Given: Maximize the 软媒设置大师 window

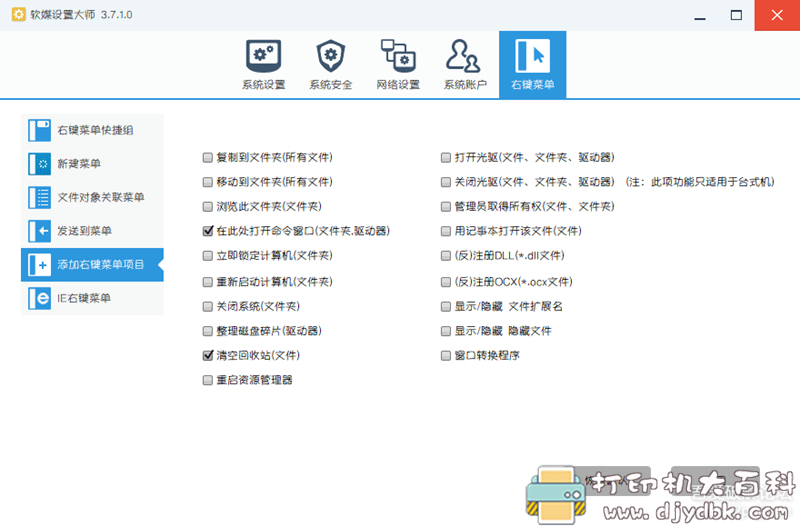Looking at the screenshot, I should (736, 15).
